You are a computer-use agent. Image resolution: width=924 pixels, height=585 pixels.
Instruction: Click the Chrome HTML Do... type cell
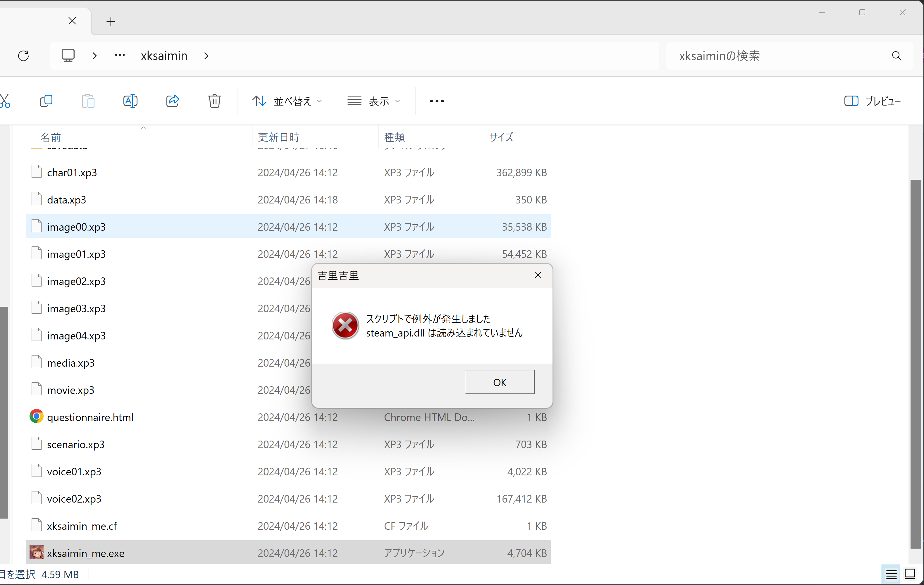tap(429, 418)
